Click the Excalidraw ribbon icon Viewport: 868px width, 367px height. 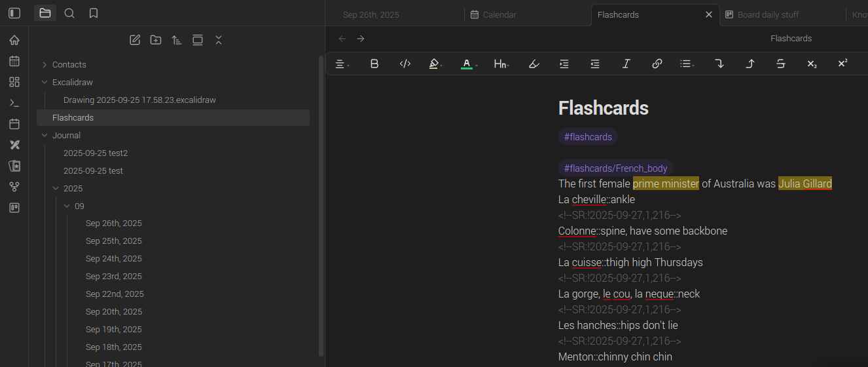click(x=14, y=145)
